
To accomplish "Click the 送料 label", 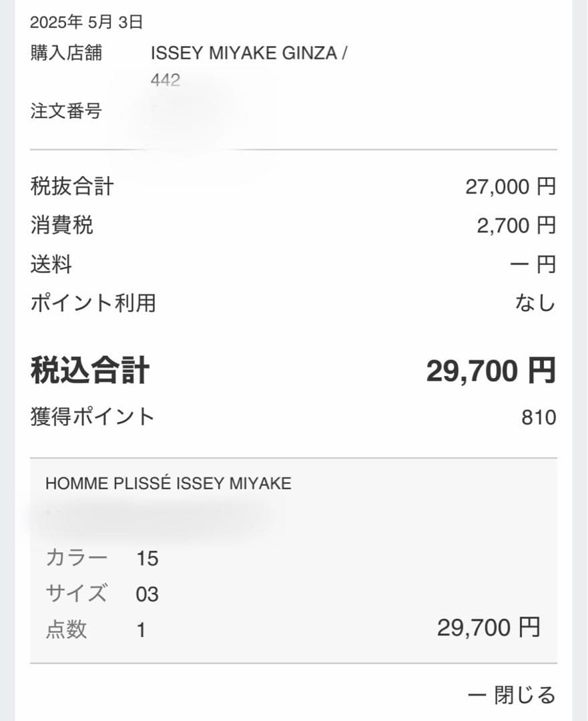I will coord(51,264).
